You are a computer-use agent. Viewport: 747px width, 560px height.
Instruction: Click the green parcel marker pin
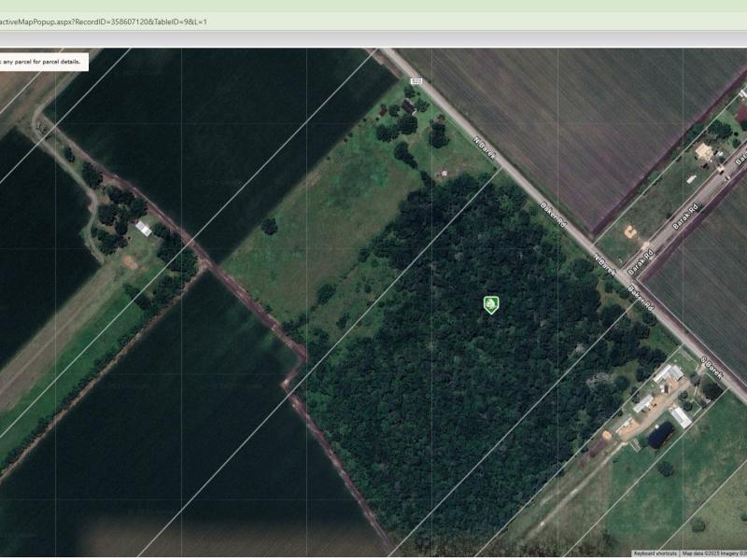click(491, 305)
